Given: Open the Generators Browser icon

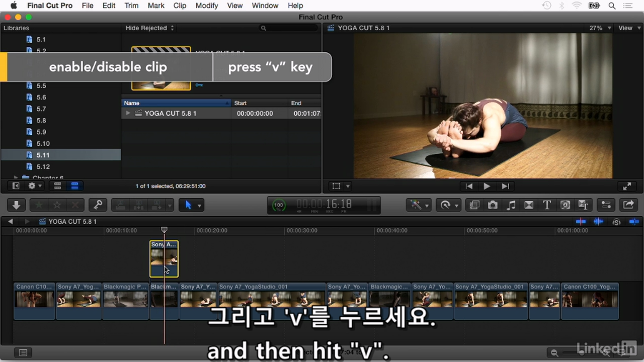Looking at the screenshot, I should 565,205.
